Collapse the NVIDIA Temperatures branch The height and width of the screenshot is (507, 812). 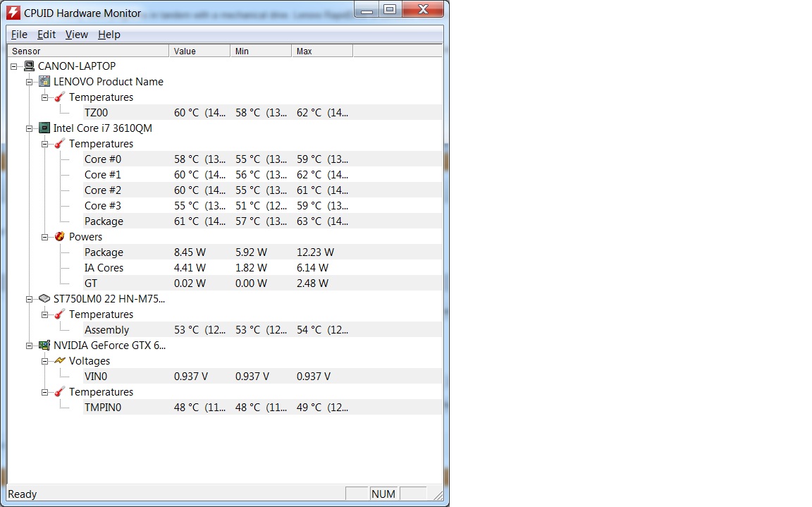pos(45,393)
